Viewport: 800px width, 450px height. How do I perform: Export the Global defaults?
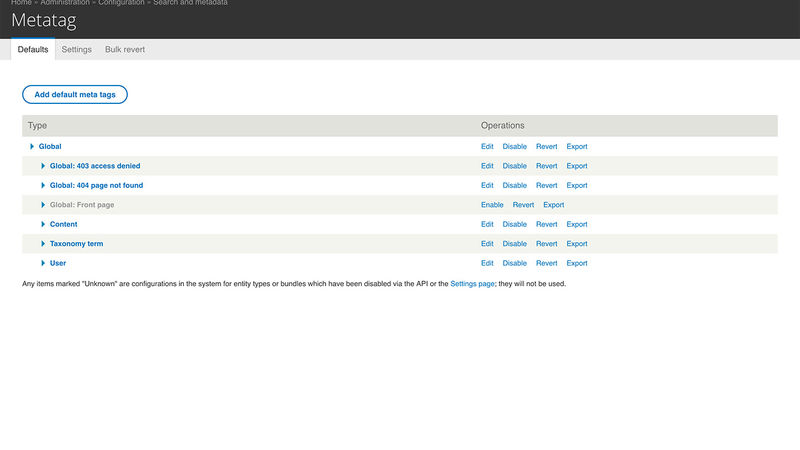577,146
